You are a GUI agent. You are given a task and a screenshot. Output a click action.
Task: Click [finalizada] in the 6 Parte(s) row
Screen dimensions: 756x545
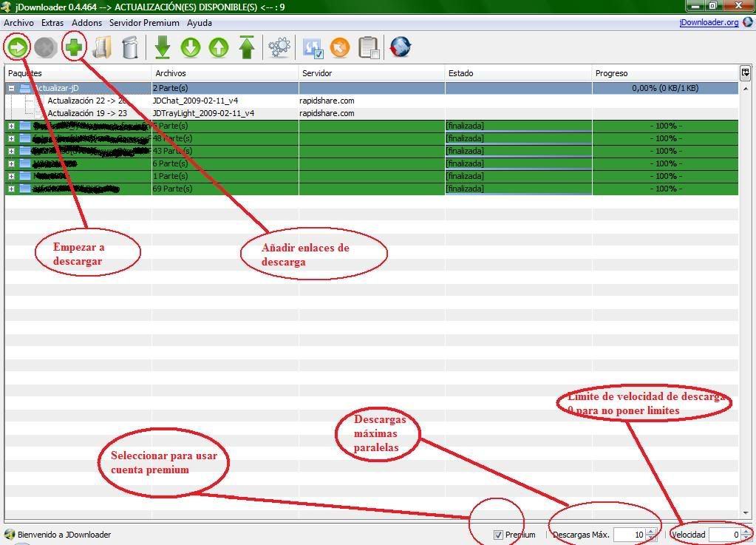click(x=465, y=163)
